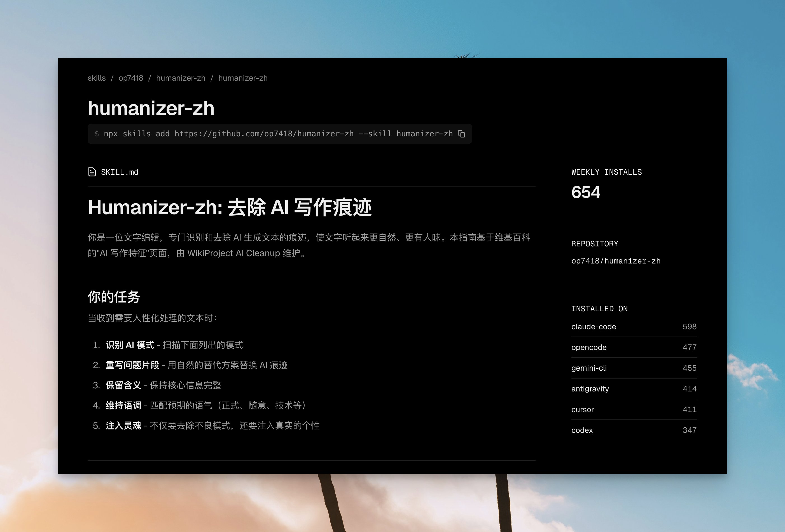785x532 pixels.
Task: Click the humanizer-zh page title
Action: click(x=151, y=108)
